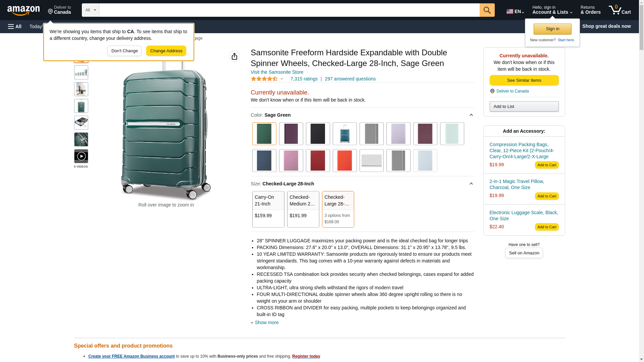Expand the star ratings popover arrow

click(x=282, y=79)
